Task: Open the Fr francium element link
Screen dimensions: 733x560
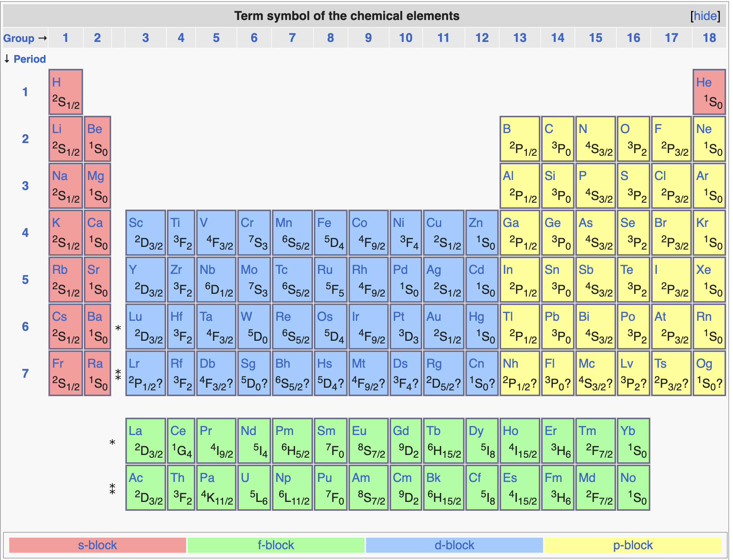Action: click(x=58, y=363)
